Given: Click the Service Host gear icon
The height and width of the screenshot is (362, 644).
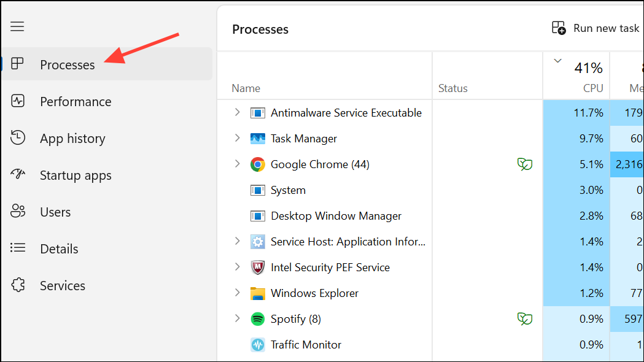Looking at the screenshot, I should pos(258,242).
